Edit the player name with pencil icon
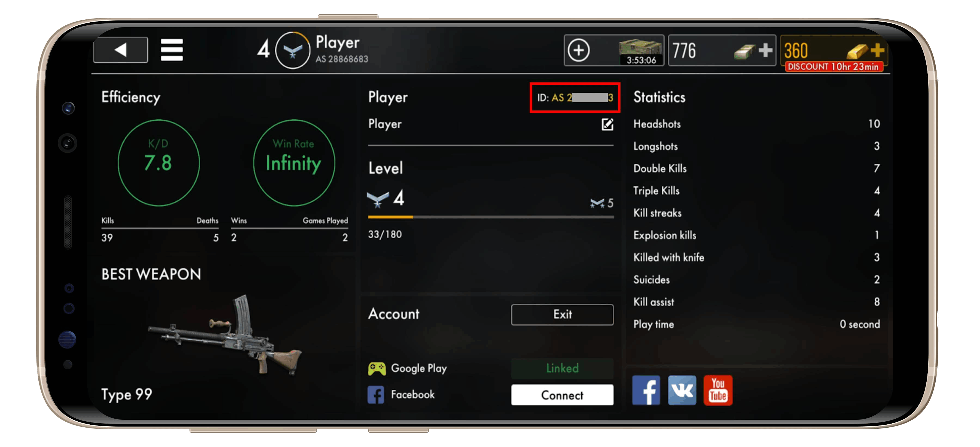 (x=607, y=124)
